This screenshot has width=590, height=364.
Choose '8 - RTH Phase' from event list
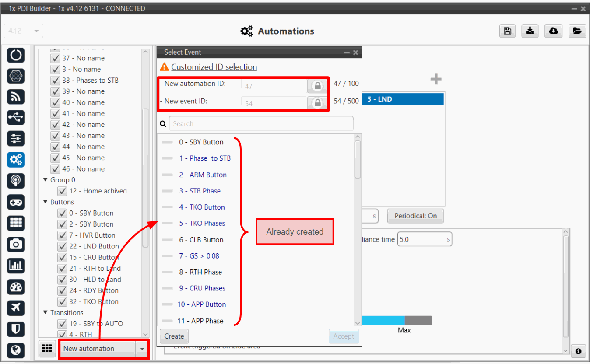pos(200,272)
